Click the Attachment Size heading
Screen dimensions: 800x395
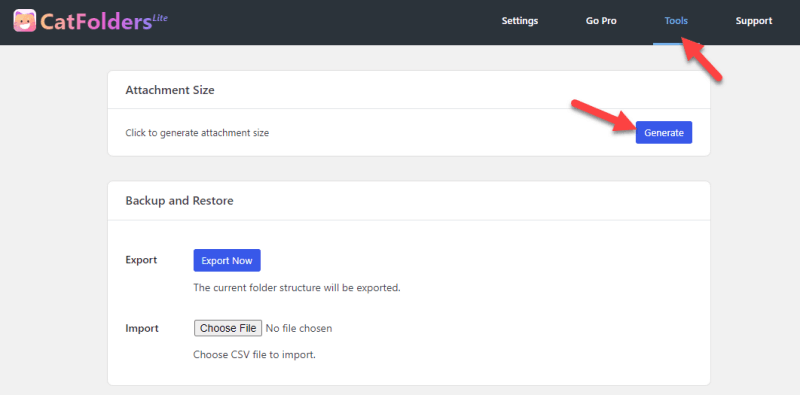pyautogui.click(x=170, y=90)
